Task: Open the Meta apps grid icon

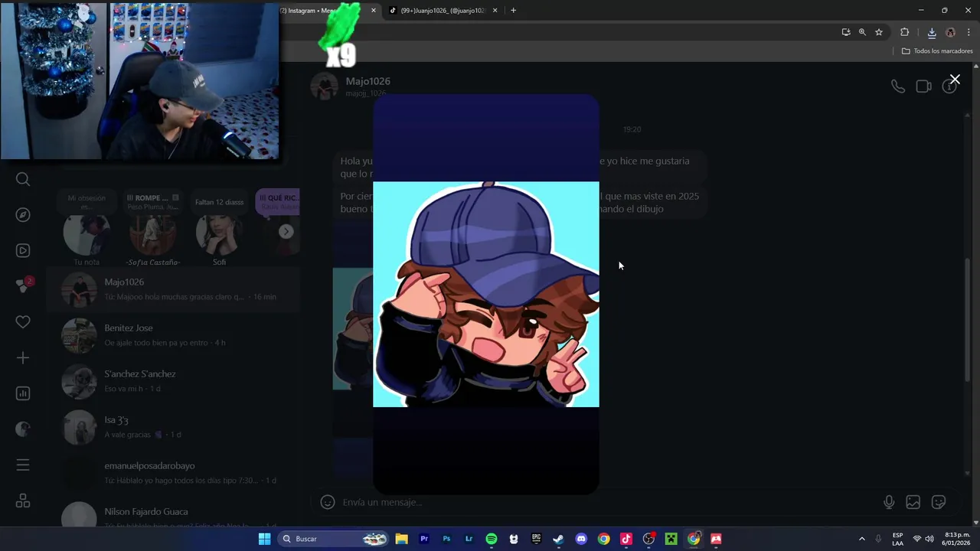Action: (x=23, y=501)
